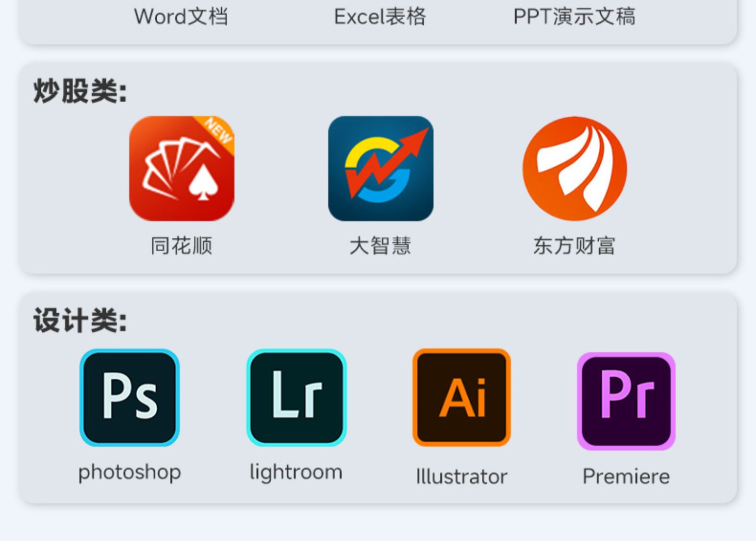Open the 同花顺 playing cards icon
The height and width of the screenshot is (541, 756).
click(x=181, y=169)
